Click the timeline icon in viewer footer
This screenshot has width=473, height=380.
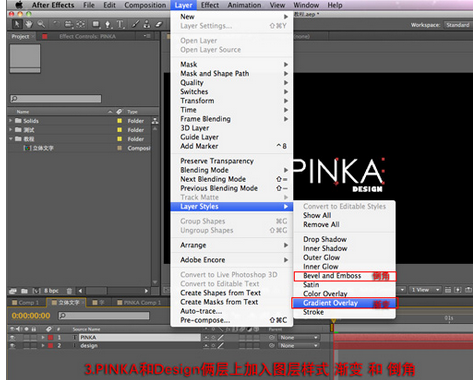point(469,290)
